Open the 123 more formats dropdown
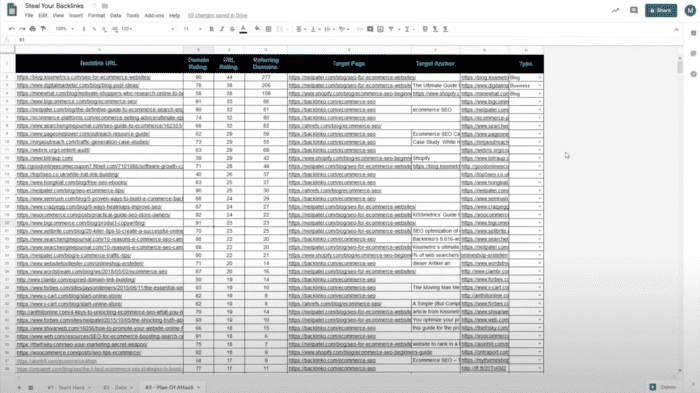Image resolution: width=700 pixels, height=393 pixels. click(x=127, y=29)
